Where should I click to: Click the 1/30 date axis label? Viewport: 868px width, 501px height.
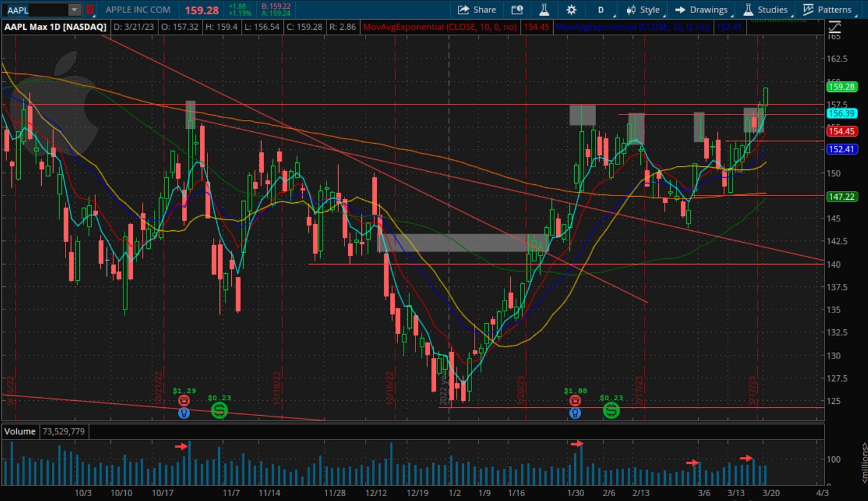tap(575, 493)
